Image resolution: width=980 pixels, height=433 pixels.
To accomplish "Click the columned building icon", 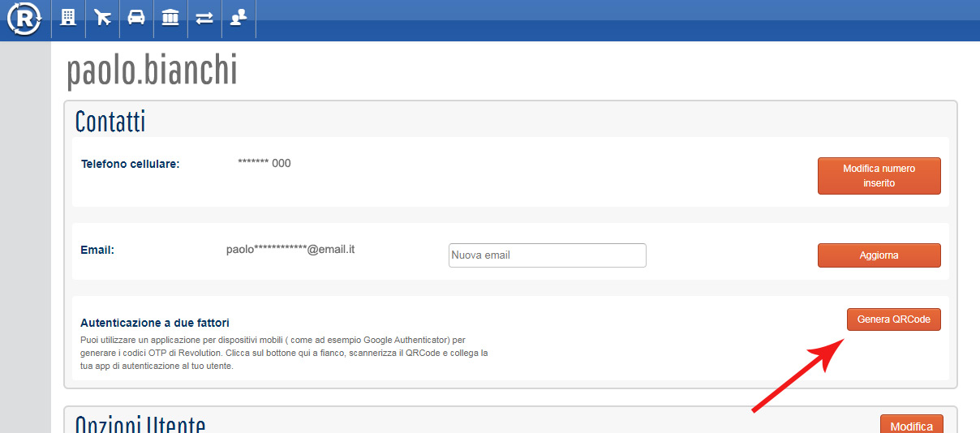I will [x=170, y=18].
